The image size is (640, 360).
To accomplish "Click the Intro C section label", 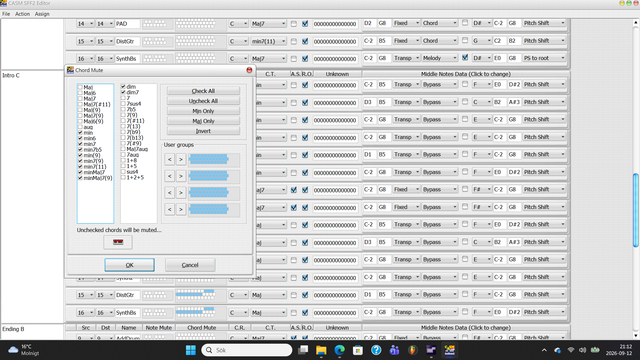I will [x=11, y=76].
